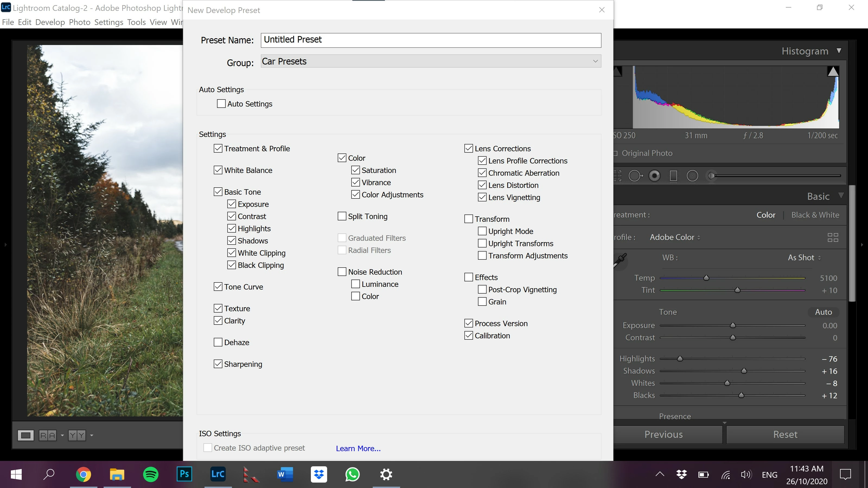Image resolution: width=868 pixels, height=488 pixels.
Task: Open the Group dropdown Car Presets
Action: click(431, 61)
